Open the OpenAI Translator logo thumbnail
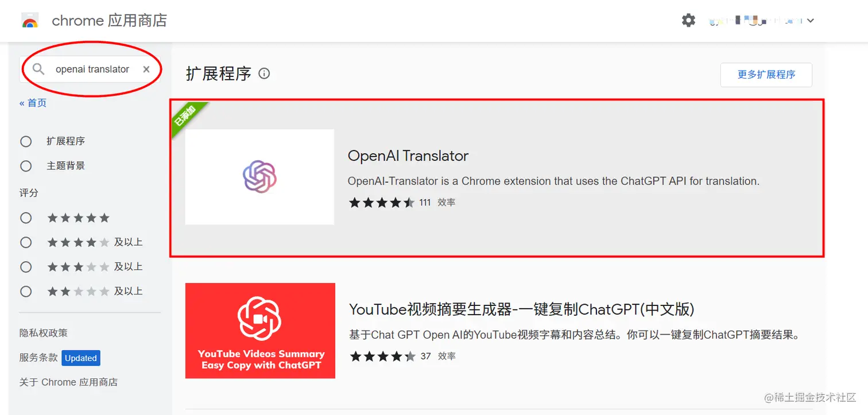The height and width of the screenshot is (415, 868). click(x=259, y=177)
